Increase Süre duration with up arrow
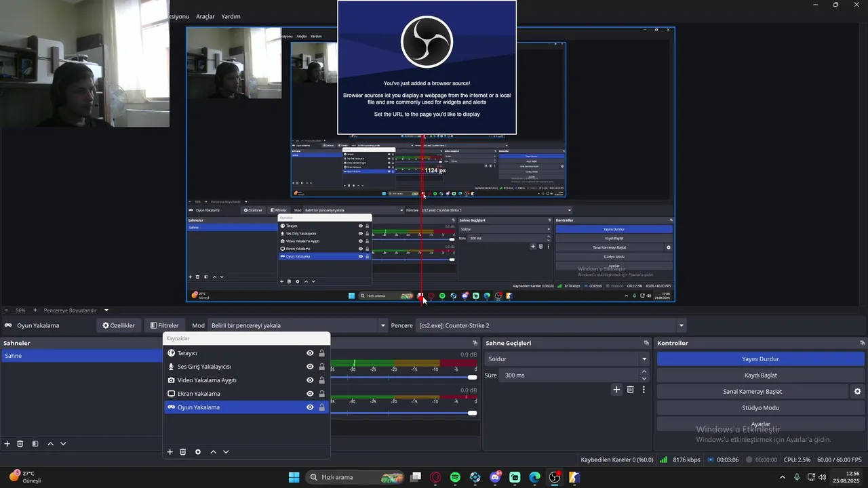This screenshot has height=488, width=868. click(x=644, y=371)
